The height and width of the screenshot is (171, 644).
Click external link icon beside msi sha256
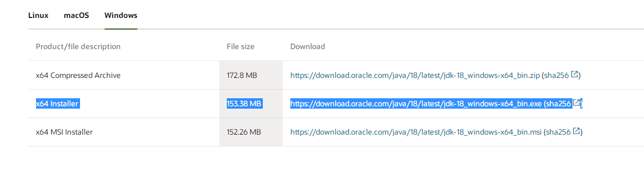(576, 131)
